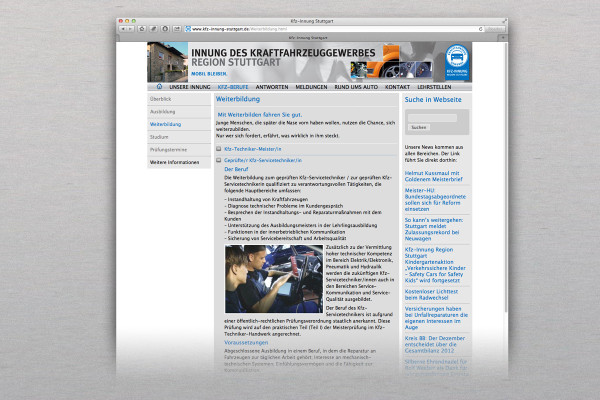Screen dimensions: 600x400
Task: Click the website search text field
Action: pos(432,118)
